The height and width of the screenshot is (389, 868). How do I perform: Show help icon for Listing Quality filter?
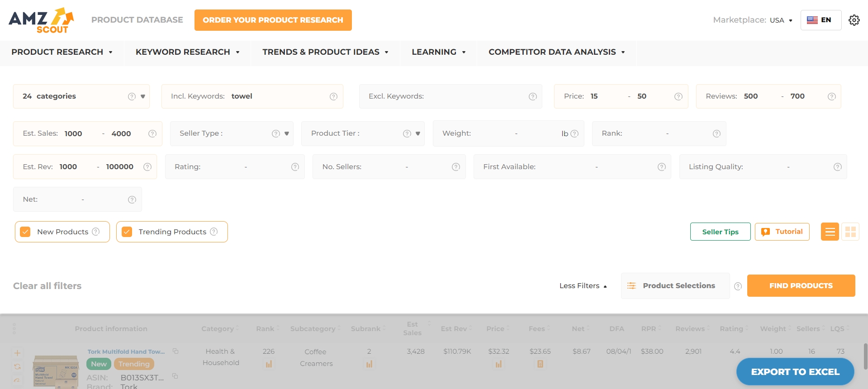(838, 167)
